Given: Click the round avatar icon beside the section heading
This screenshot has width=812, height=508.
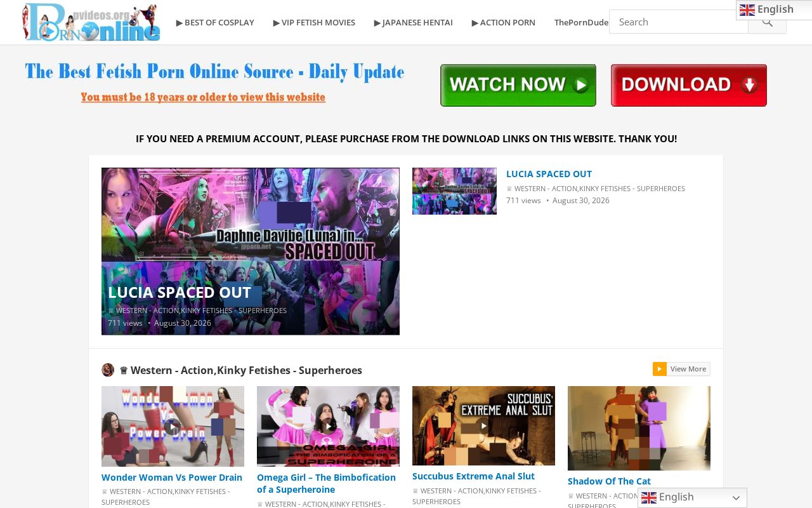Looking at the screenshot, I should [x=108, y=370].
